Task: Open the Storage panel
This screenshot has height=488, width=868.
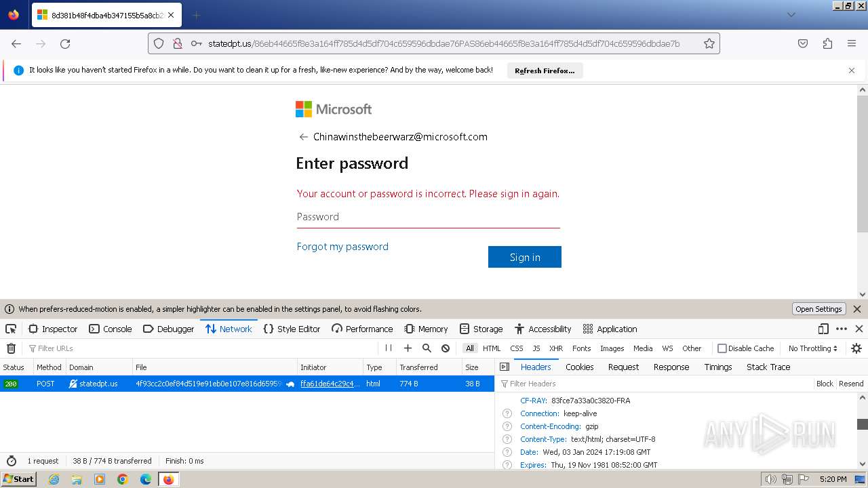Action: pyautogui.click(x=481, y=329)
